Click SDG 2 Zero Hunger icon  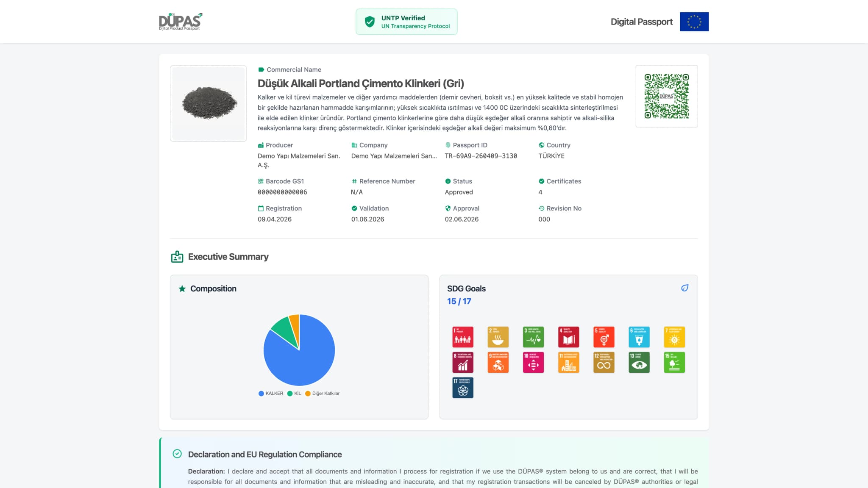pyautogui.click(x=498, y=337)
